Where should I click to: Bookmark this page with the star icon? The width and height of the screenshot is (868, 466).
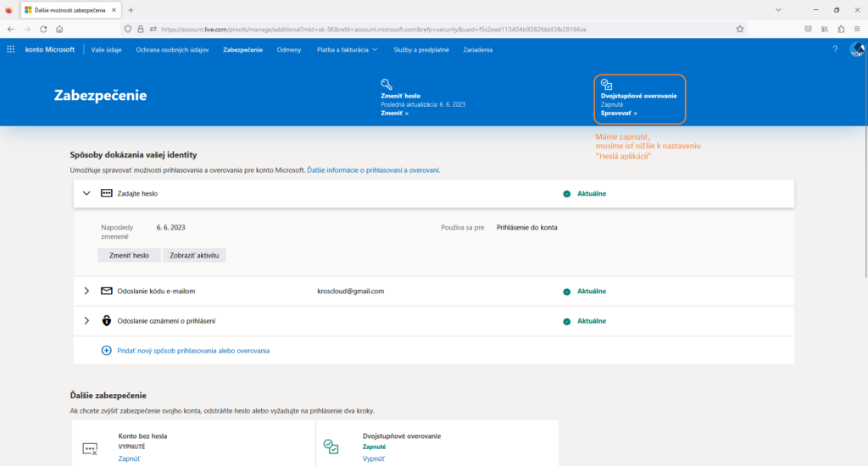tap(740, 29)
